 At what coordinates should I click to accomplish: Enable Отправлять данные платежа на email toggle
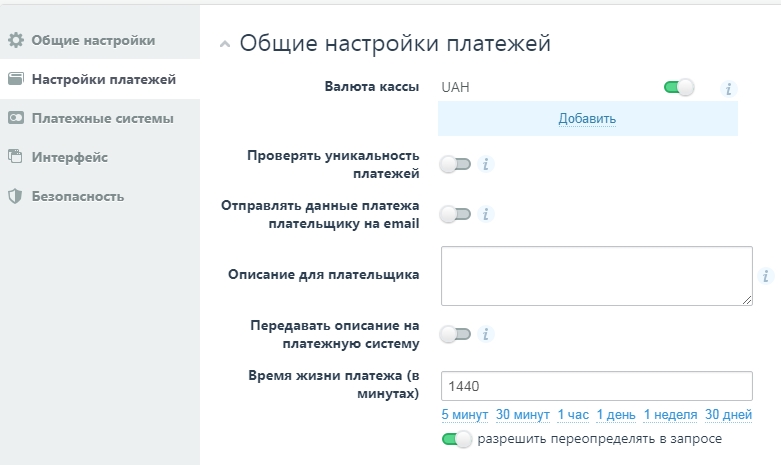tap(456, 214)
